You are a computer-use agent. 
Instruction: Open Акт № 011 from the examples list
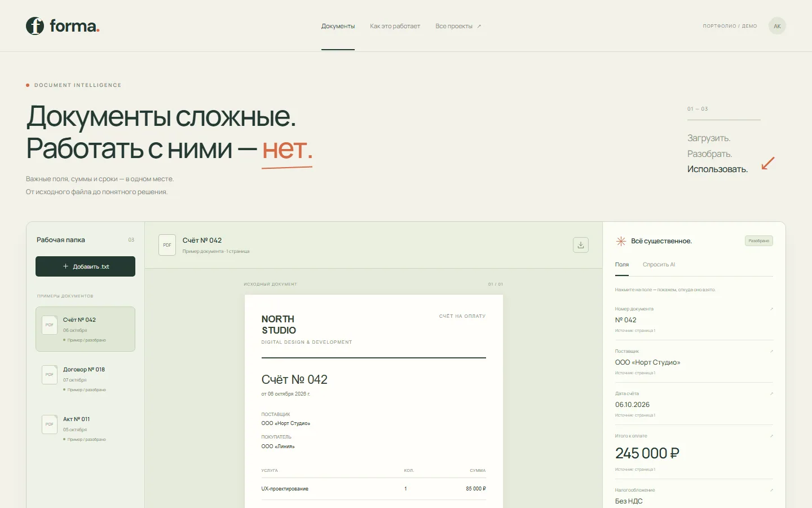coord(85,428)
